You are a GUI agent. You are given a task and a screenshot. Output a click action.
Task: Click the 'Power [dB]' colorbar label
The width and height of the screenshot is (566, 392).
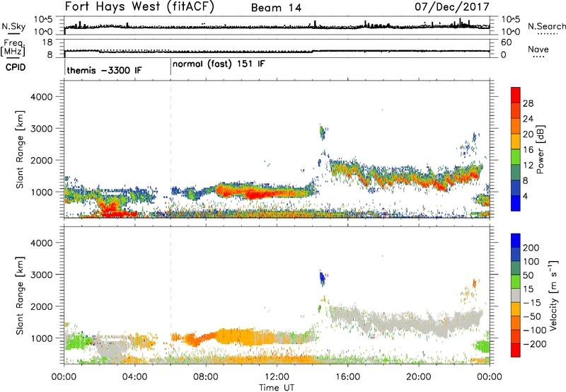[541, 149]
